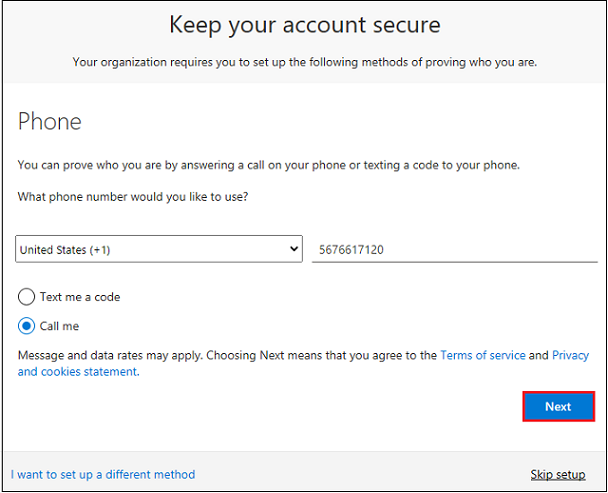Click empty space right of the phone number digits

tap(500, 250)
